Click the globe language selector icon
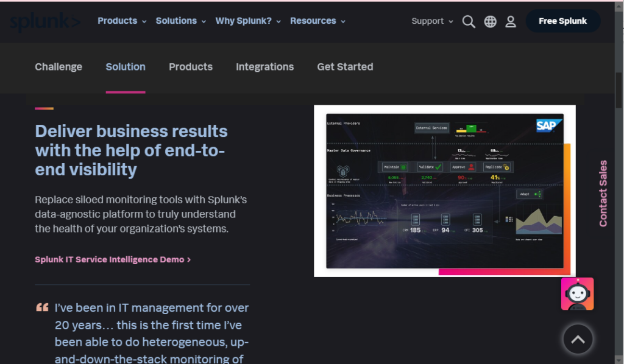The height and width of the screenshot is (364, 624). click(x=490, y=21)
